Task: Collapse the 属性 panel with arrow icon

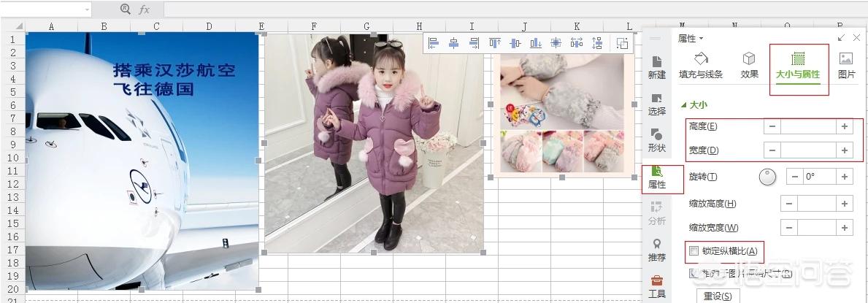Action: [842, 38]
